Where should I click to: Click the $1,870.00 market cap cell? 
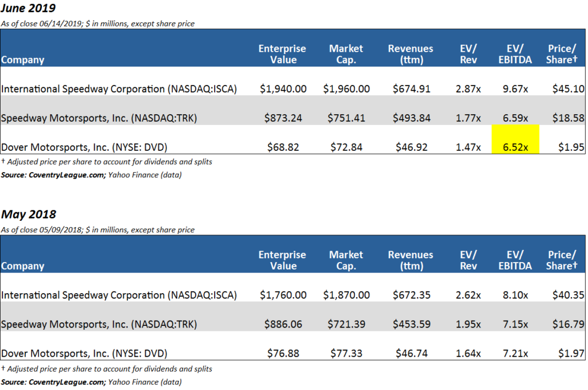click(x=346, y=295)
